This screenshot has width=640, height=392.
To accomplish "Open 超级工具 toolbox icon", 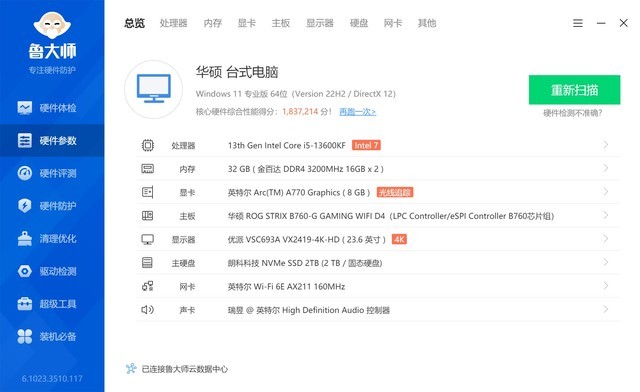I will [x=24, y=304].
